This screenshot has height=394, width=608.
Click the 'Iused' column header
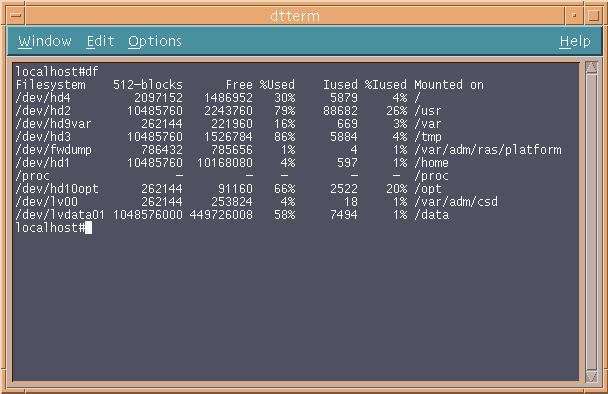[x=340, y=85]
